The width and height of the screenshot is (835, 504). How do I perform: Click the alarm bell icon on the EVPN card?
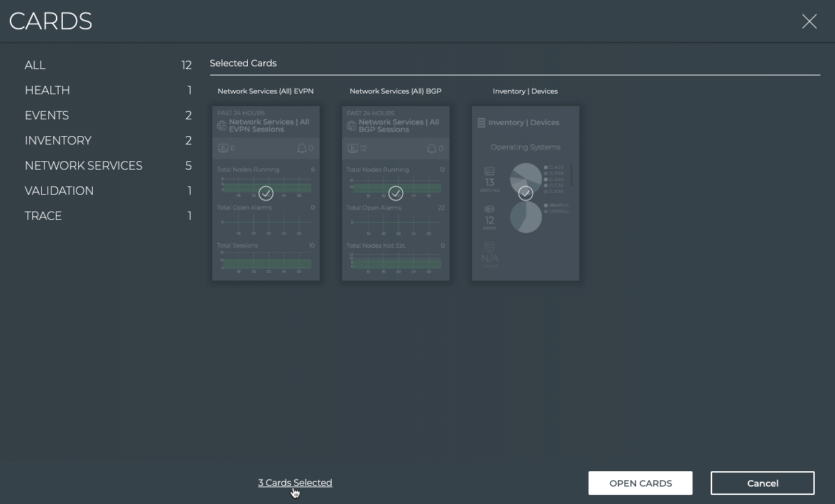point(302,148)
